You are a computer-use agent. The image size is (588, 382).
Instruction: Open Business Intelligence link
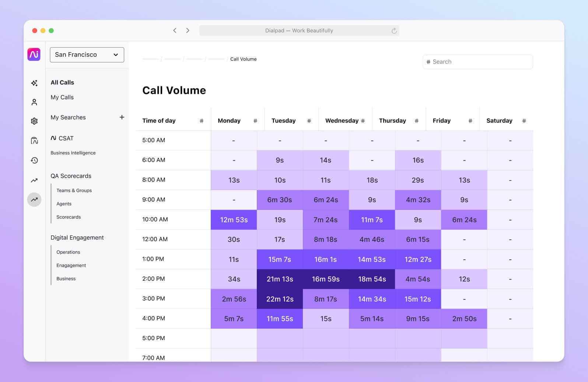[x=73, y=153]
